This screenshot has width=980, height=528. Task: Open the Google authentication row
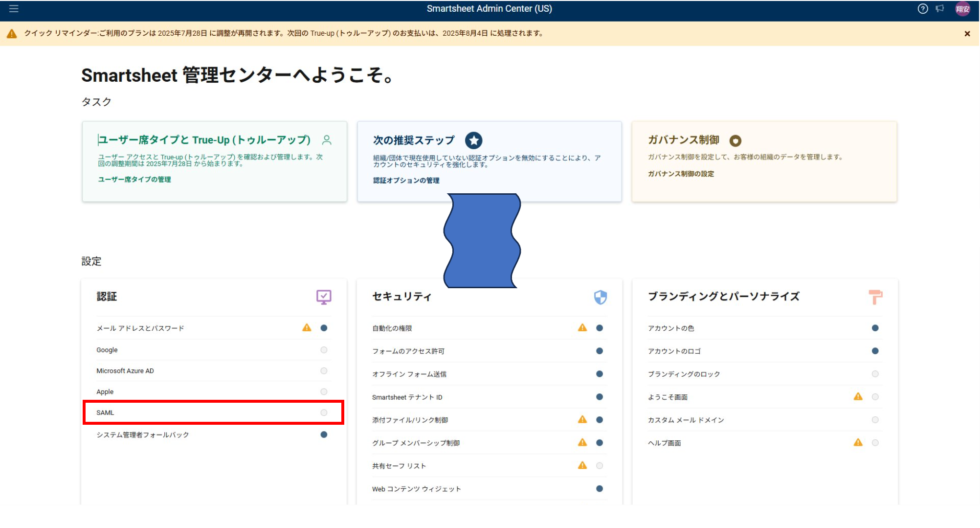213,350
